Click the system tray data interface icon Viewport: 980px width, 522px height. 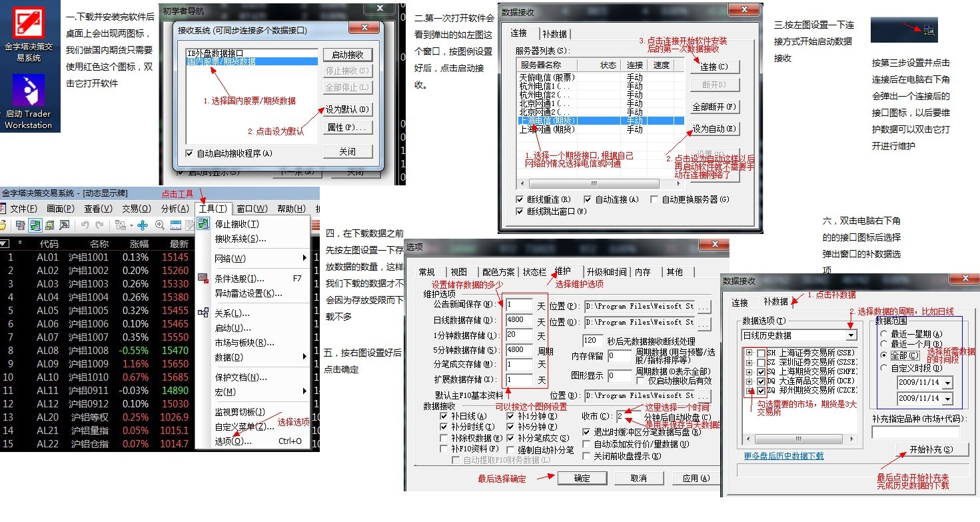929,30
